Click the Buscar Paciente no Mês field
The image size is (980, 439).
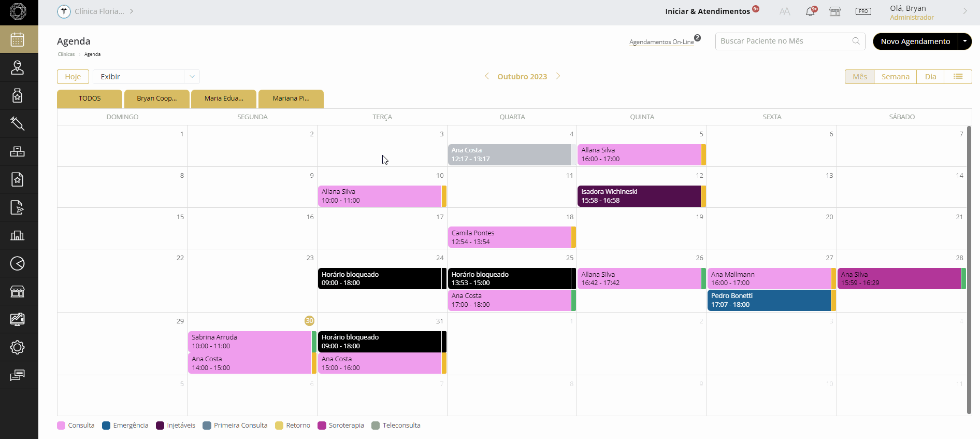pos(782,41)
